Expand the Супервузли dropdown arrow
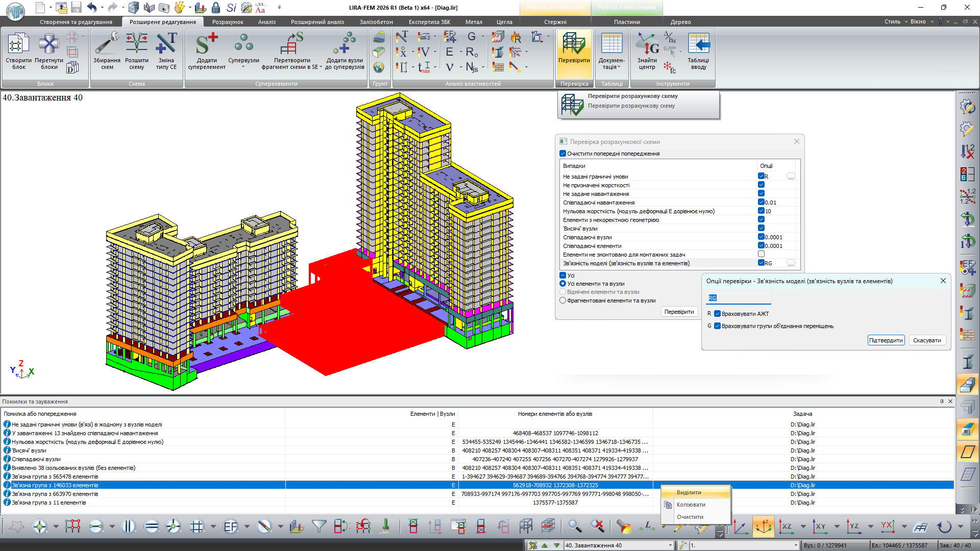This screenshot has width=980, height=551. 243,67
